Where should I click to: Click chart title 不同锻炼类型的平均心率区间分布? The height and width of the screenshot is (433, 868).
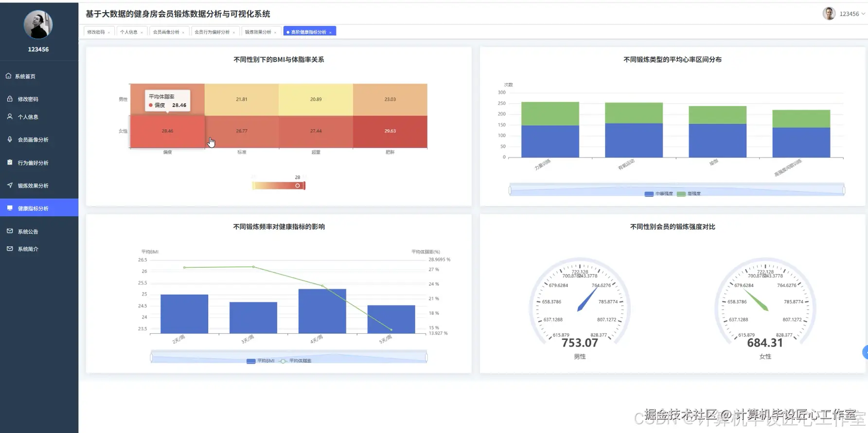tap(673, 60)
